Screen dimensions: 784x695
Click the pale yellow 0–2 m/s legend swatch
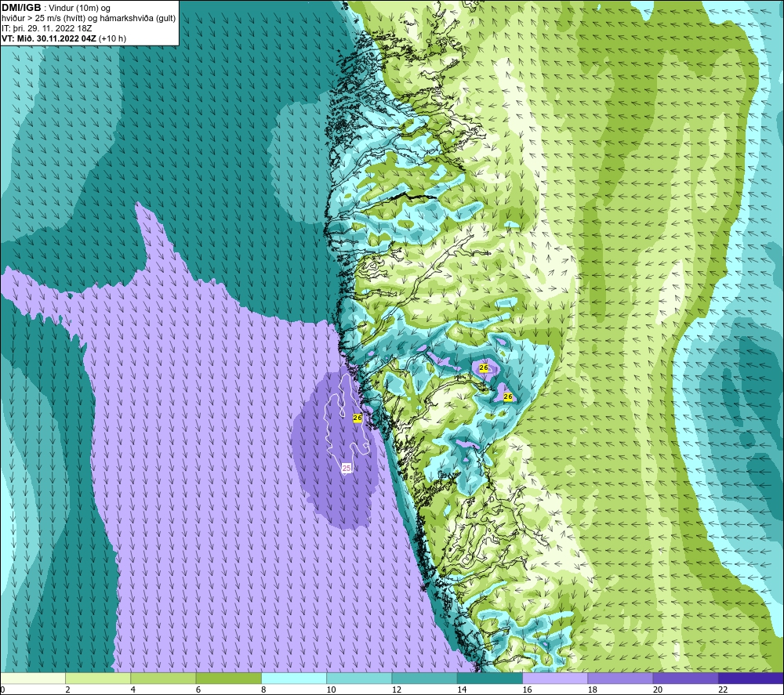pyautogui.click(x=32, y=678)
